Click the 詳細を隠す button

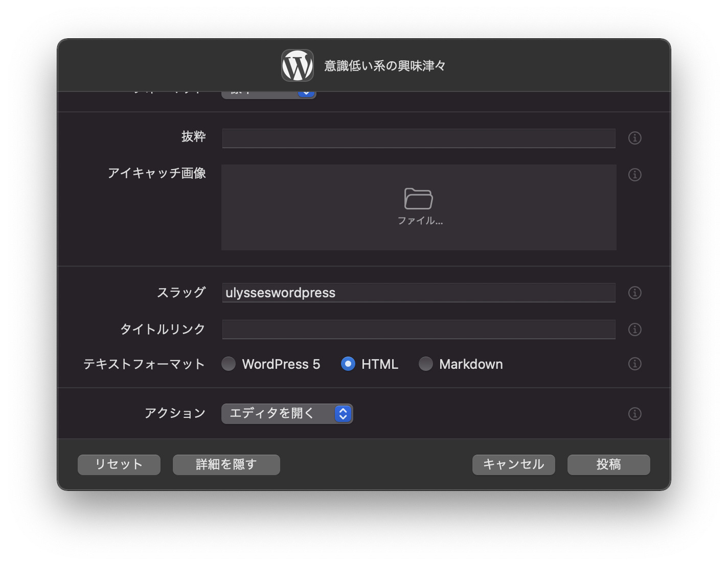point(226,465)
